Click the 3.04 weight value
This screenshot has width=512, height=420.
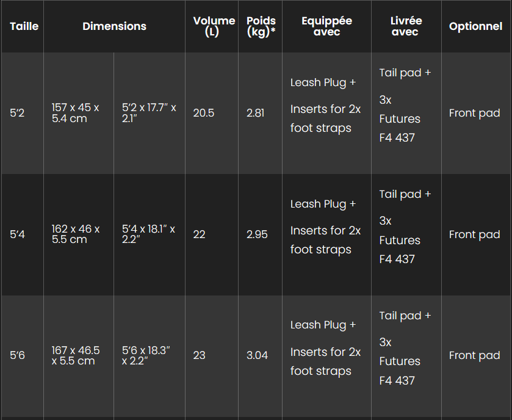[x=257, y=355]
